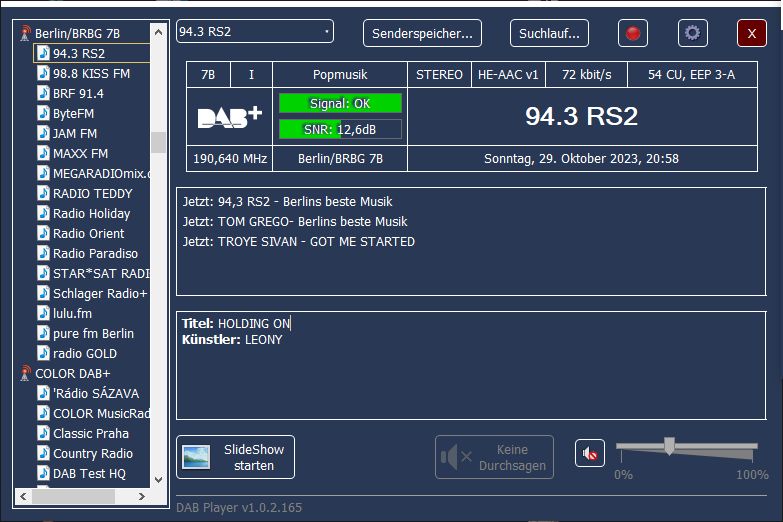Select station MEGARADIOmix

tap(101, 173)
